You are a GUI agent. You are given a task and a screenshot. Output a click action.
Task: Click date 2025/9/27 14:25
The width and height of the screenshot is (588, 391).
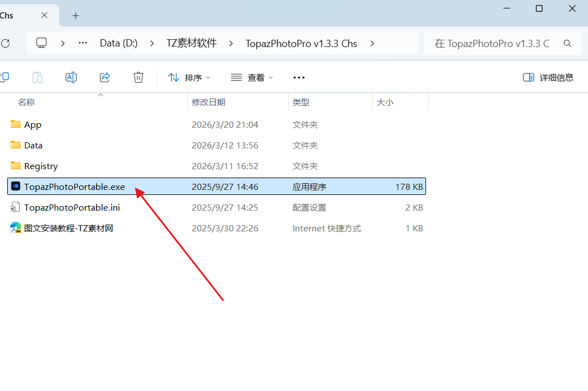point(225,208)
